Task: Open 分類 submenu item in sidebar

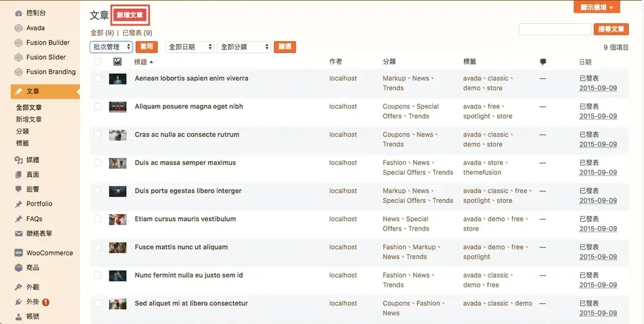Action: [x=23, y=131]
